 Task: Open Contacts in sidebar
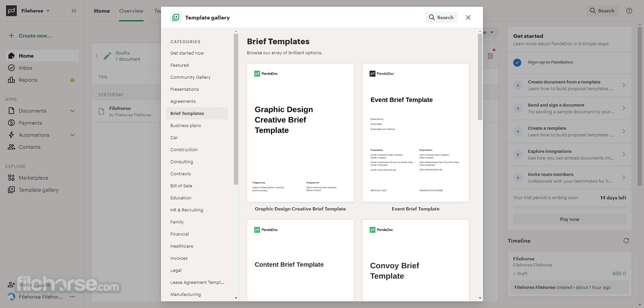[x=29, y=147]
